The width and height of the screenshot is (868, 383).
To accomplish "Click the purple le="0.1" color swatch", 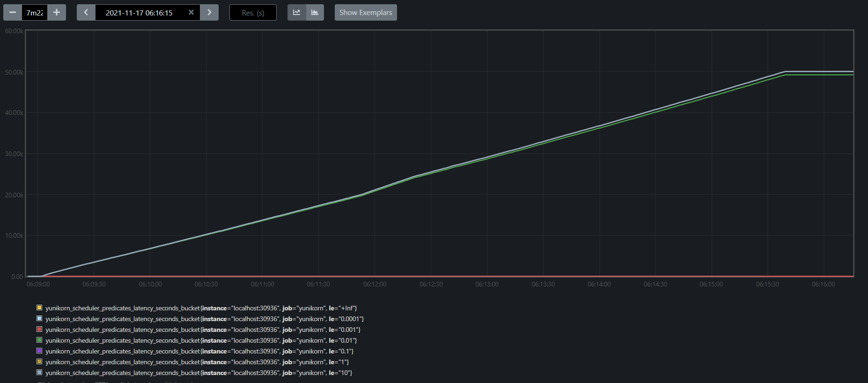I will pyautogui.click(x=39, y=351).
